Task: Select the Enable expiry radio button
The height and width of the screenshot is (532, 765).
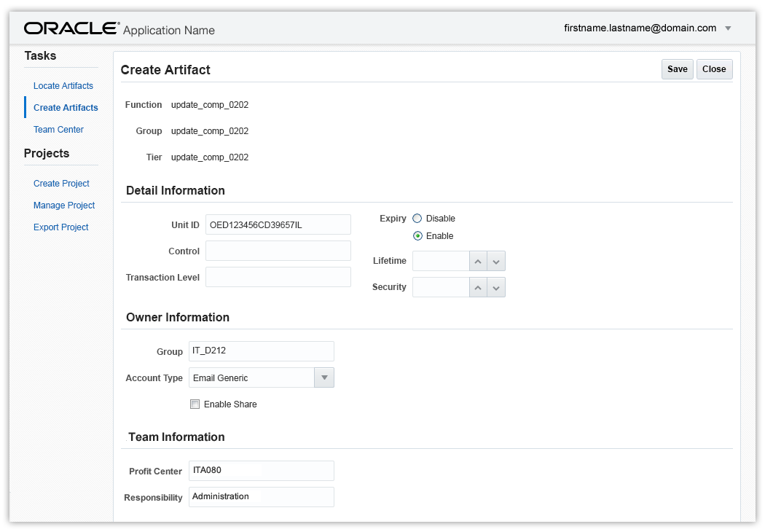Action: click(417, 236)
